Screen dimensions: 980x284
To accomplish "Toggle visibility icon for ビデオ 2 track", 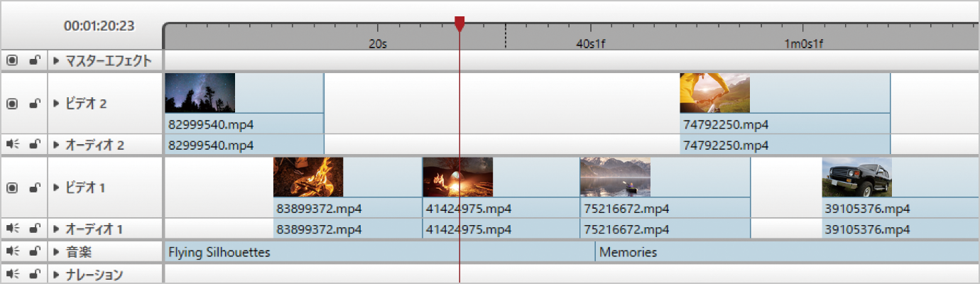I will pos(12,103).
